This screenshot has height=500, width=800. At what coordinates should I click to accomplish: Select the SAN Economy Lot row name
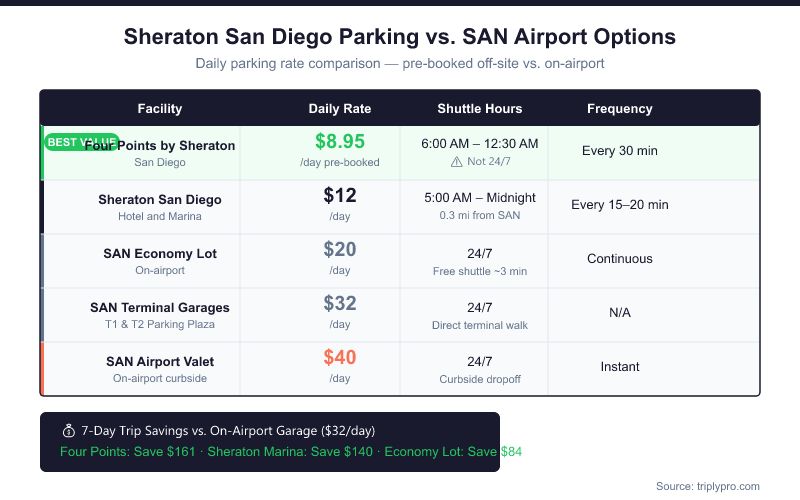(x=160, y=254)
